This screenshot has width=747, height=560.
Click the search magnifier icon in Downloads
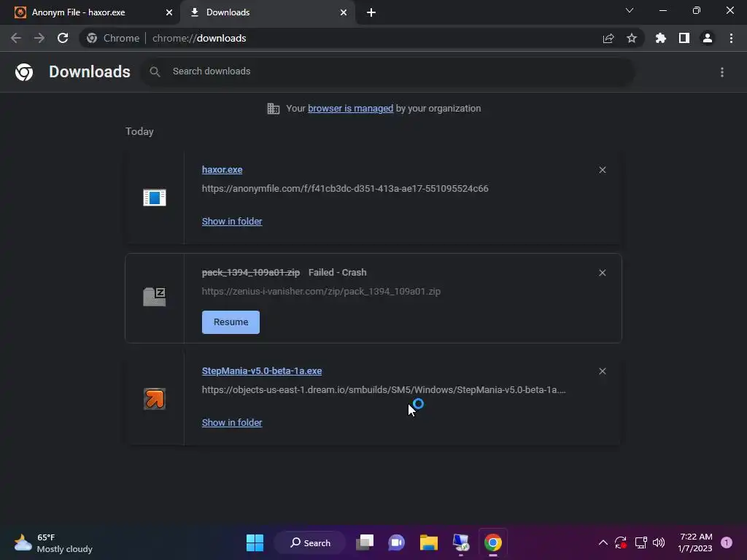click(155, 71)
